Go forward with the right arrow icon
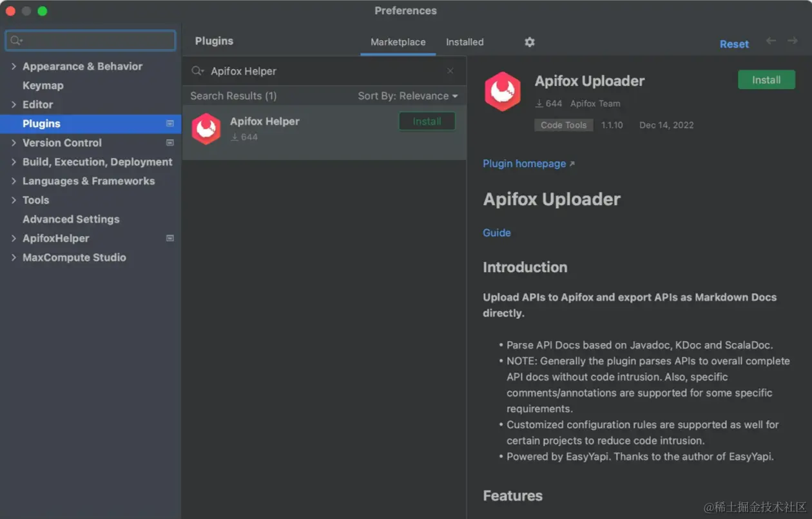Image resolution: width=812 pixels, height=519 pixels. 793,41
